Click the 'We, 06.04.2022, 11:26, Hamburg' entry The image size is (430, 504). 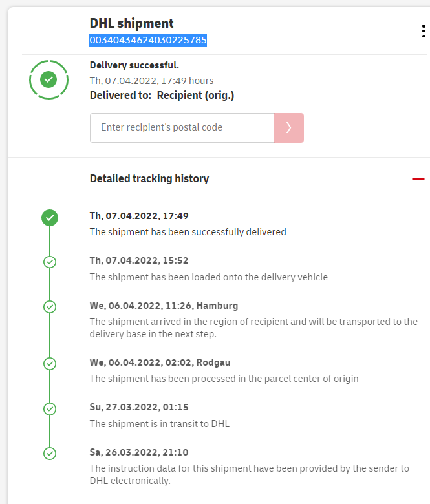coord(164,306)
